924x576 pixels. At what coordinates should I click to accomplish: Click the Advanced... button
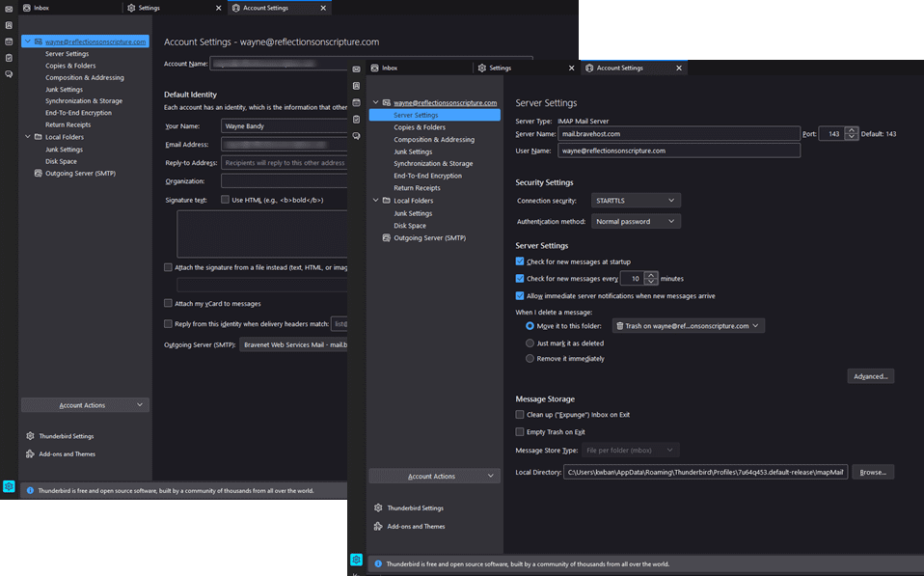click(870, 376)
